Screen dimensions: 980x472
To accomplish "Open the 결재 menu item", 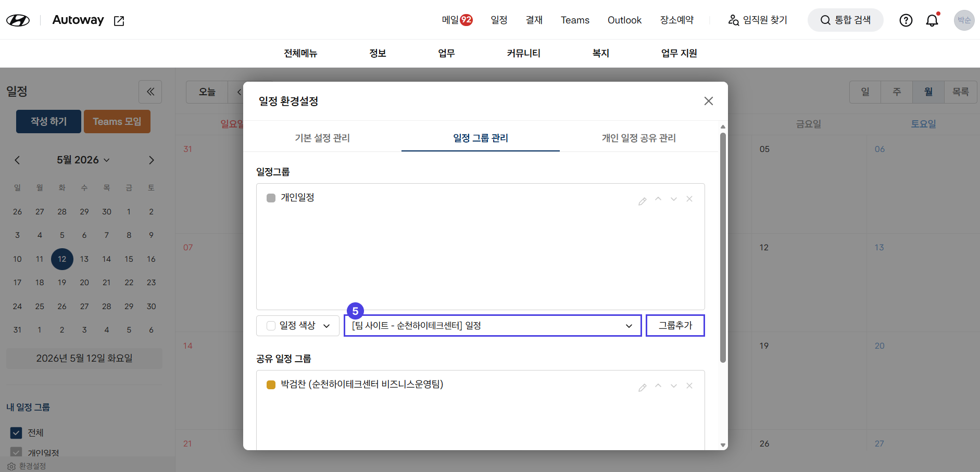I will [x=534, y=20].
